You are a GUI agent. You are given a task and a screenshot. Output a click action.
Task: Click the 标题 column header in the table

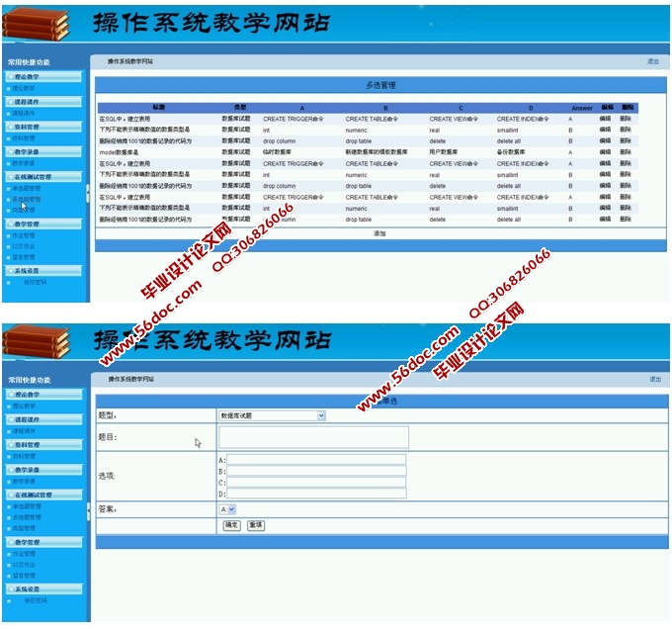click(158, 107)
